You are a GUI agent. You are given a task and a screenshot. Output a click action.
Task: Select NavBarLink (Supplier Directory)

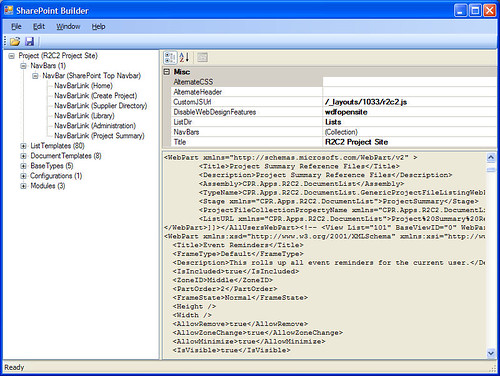[x=101, y=106]
